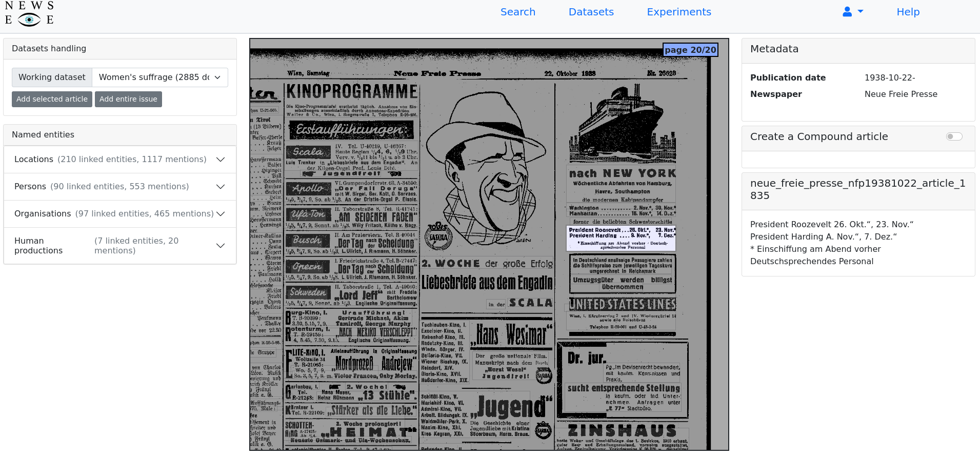
Task: Click the nach NEW YORK advertisement
Action: click(622, 173)
